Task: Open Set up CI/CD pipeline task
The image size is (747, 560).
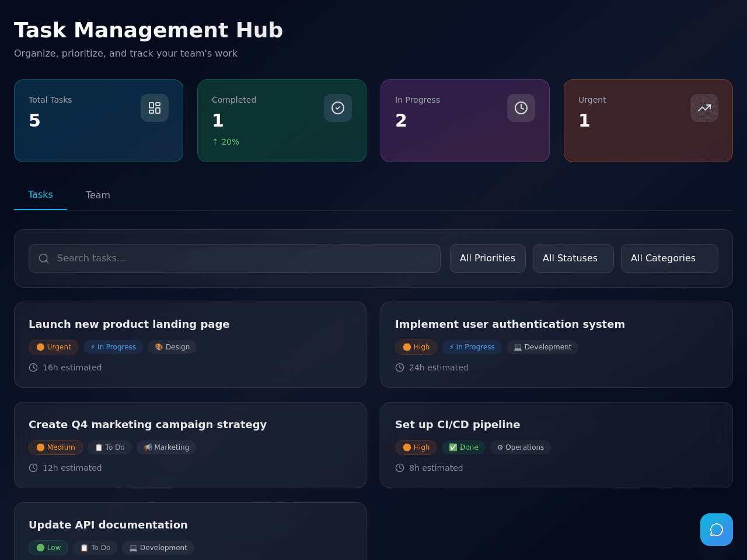Action: [x=557, y=445]
